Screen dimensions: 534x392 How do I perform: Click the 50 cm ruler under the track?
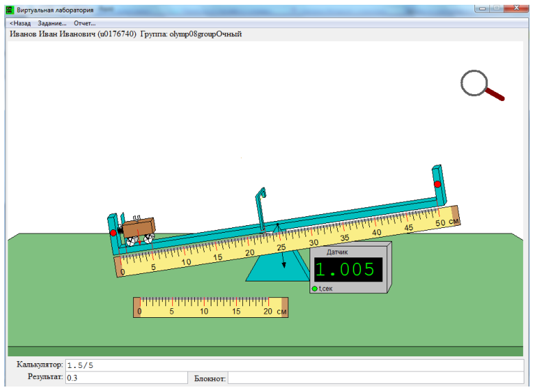[x=288, y=241]
